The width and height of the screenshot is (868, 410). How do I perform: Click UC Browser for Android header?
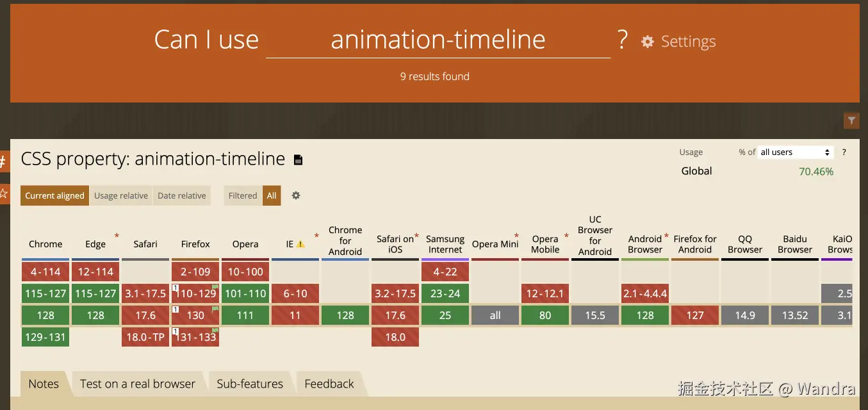click(x=595, y=235)
